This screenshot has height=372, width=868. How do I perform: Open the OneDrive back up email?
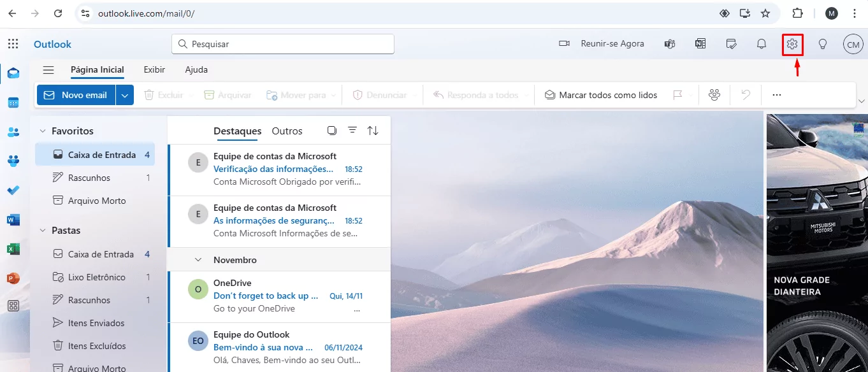pyautogui.click(x=279, y=297)
